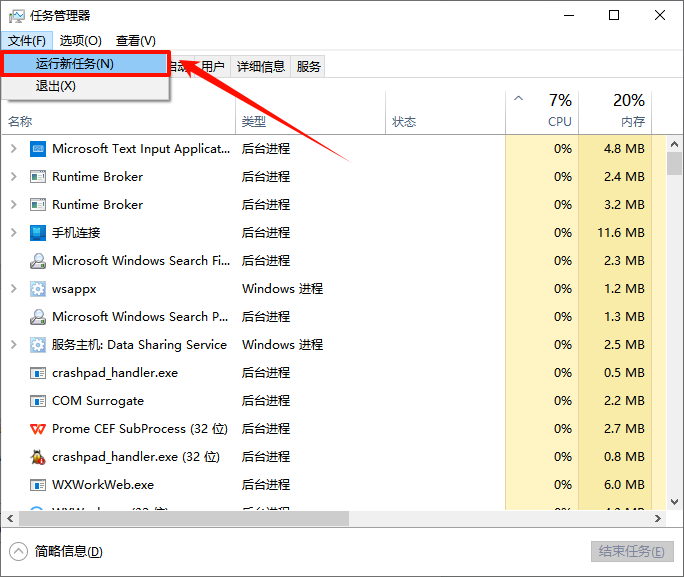
Task: Choose 运行新任务(N) from the file menu
Action: pyautogui.click(x=86, y=64)
